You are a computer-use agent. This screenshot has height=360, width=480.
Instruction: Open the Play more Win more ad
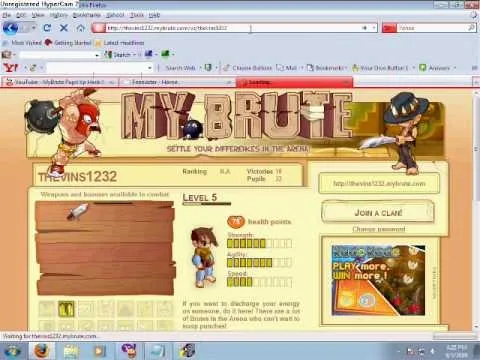[x=378, y=280]
